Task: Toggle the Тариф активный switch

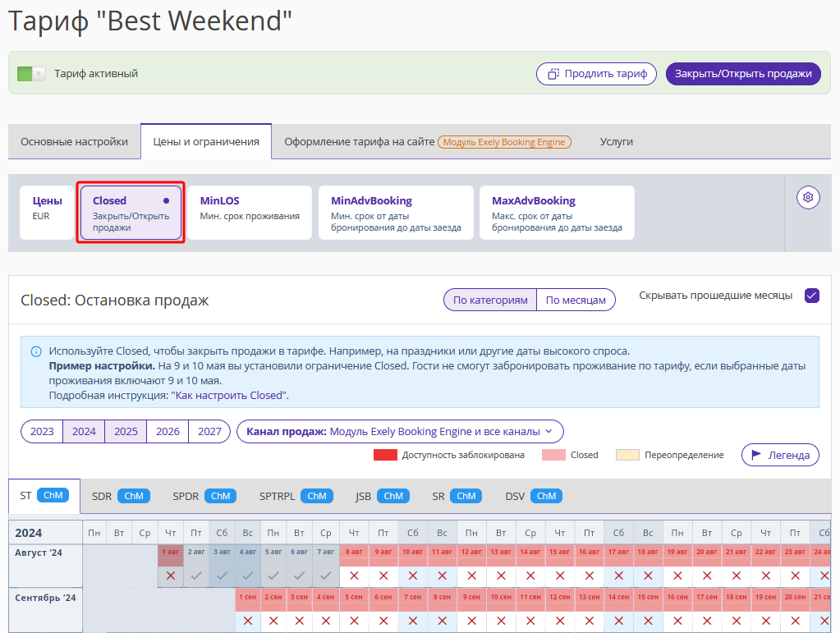Action: (x=31, y=74)
